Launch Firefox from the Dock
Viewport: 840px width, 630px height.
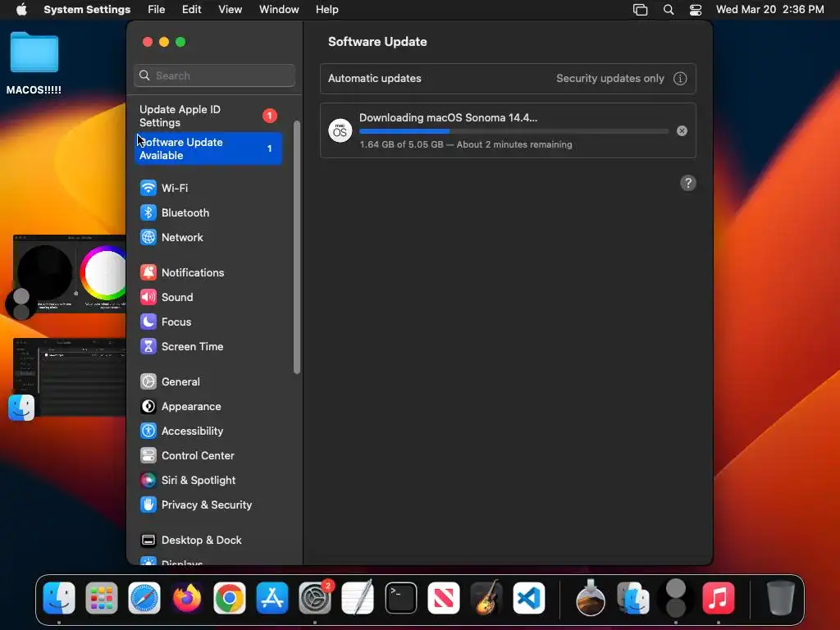click(x=187, y=598)
